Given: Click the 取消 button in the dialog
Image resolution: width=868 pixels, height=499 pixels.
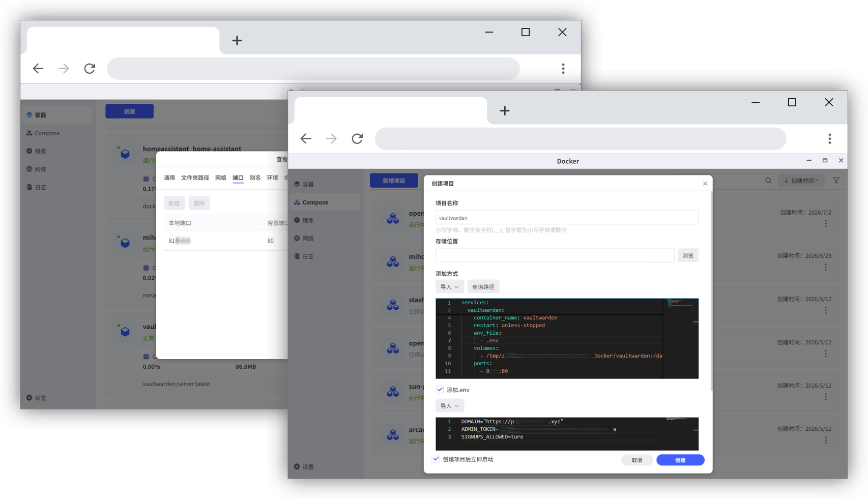Looking at the screenshot, I should pos(637,460).
